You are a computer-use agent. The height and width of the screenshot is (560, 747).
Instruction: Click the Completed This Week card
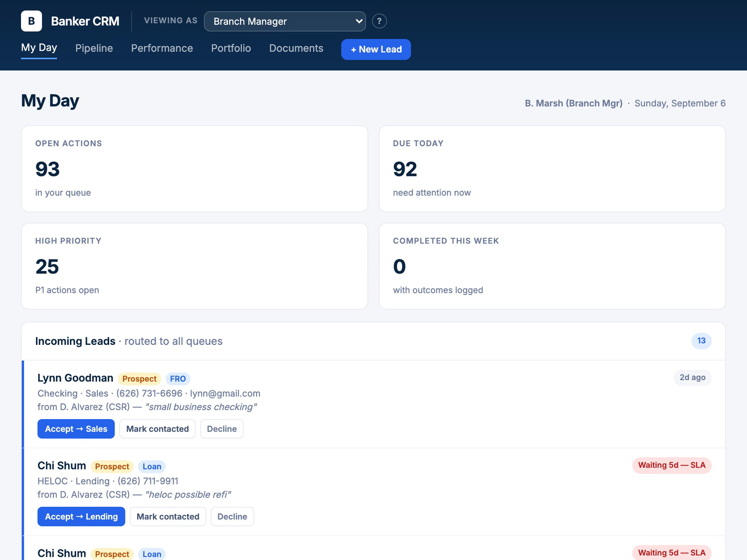pos(552,266)
